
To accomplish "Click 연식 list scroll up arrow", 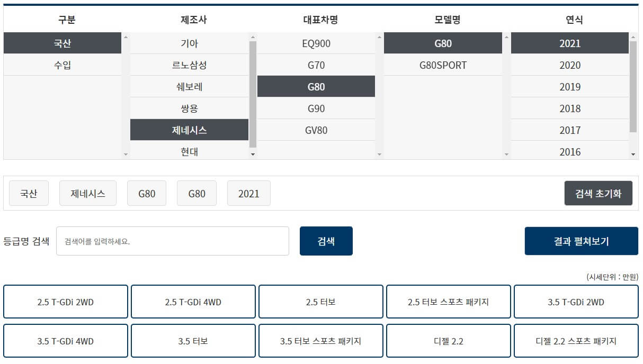I will pyautogui.click(x=633, y=37).
